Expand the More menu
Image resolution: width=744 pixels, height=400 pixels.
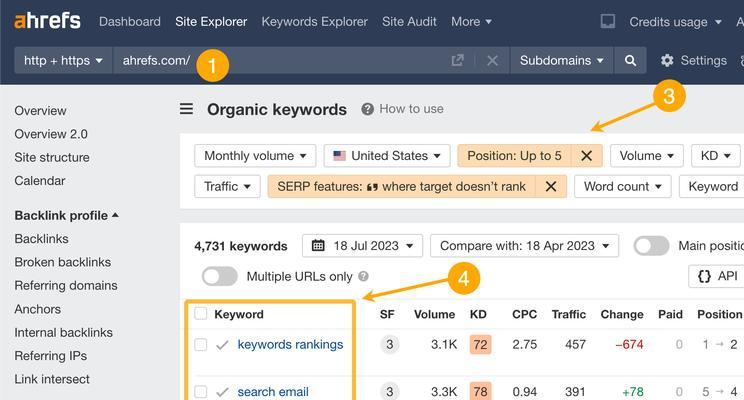pyautogui.click(x=471, y=21)
